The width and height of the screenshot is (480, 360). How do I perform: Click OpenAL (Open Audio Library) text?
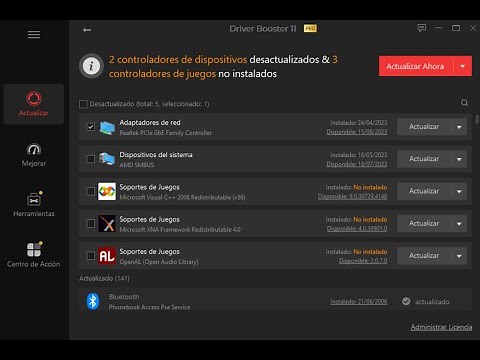[159, 262]
